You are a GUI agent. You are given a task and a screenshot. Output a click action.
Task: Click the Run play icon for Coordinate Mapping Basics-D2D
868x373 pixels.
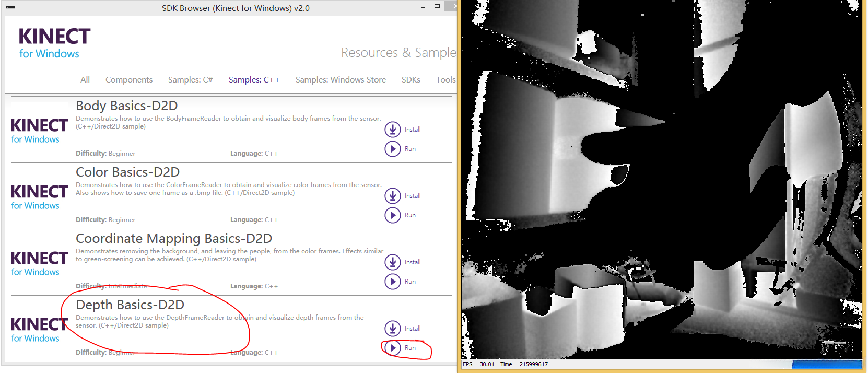393,282
